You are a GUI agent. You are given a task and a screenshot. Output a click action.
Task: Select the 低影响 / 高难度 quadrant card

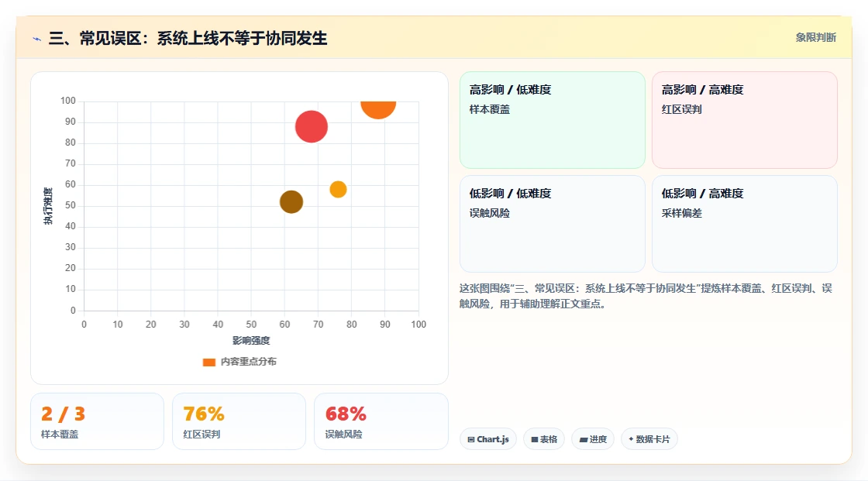[x=745, y=224]
